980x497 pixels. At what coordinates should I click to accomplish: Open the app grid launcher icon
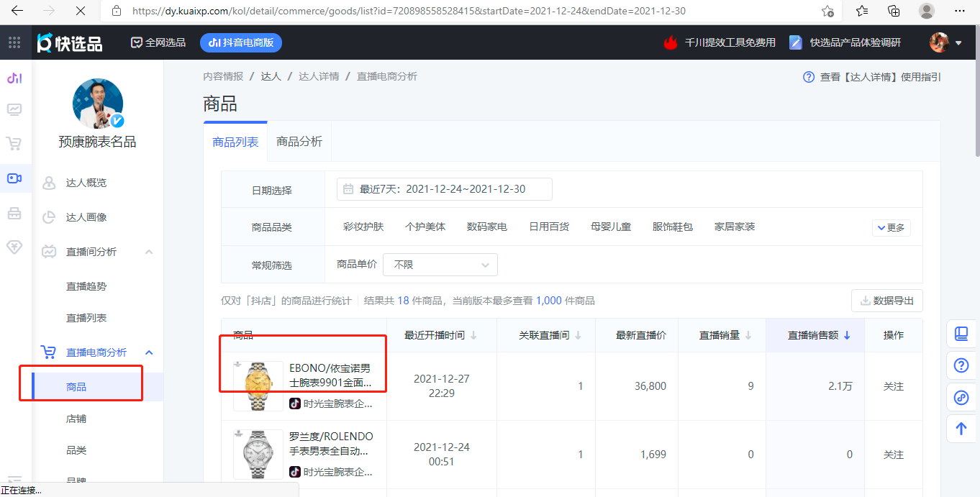pos(14,42)
